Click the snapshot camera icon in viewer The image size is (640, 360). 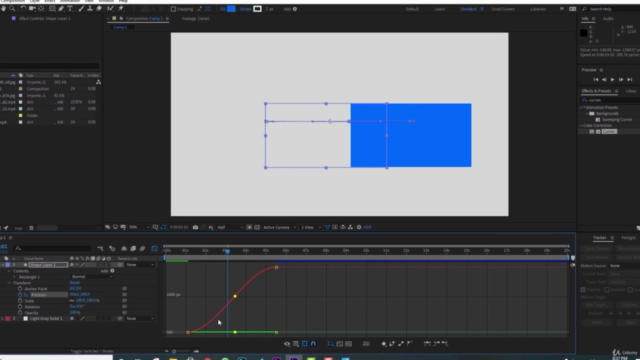(x=196, y=227)
